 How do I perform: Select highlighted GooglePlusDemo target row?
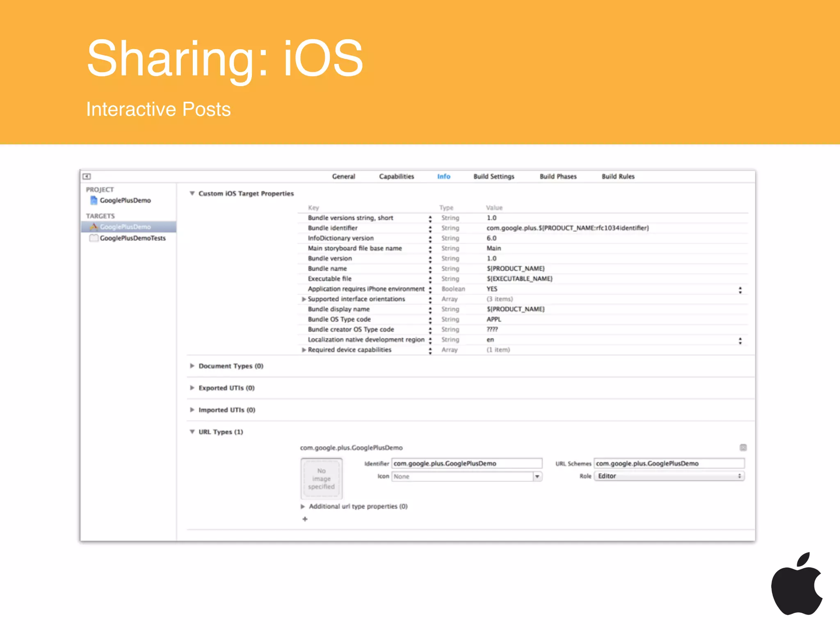click(129, 226)
